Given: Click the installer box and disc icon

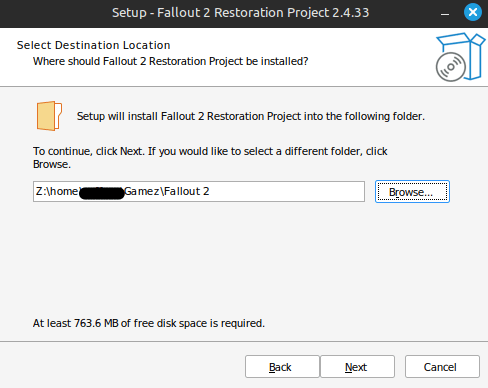Looking at the screenshot, I should 460,57.
